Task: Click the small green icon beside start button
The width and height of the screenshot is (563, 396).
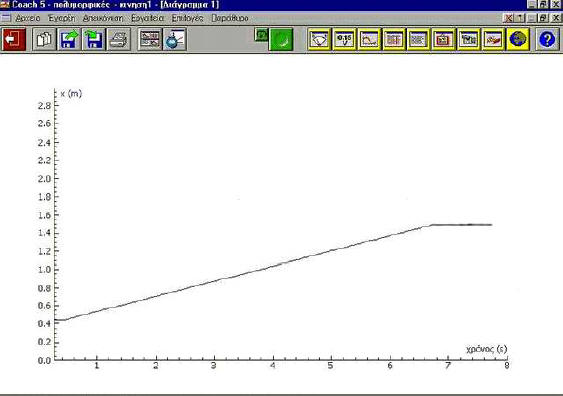Action: click(262, 35)
